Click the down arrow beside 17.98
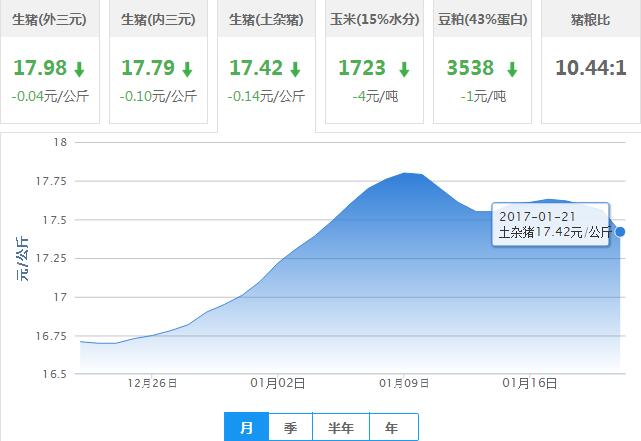Screen dimensions: 641x441 pos(78,70)
